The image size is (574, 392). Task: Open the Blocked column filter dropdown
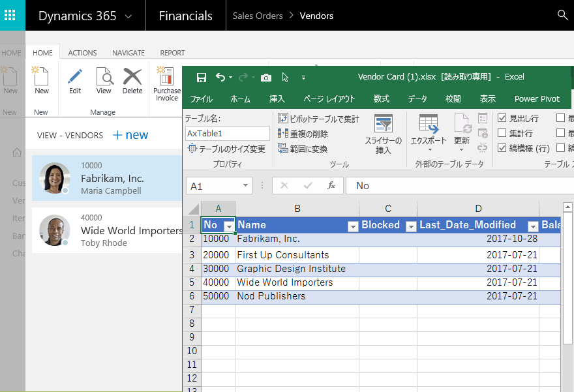[411, 226]
